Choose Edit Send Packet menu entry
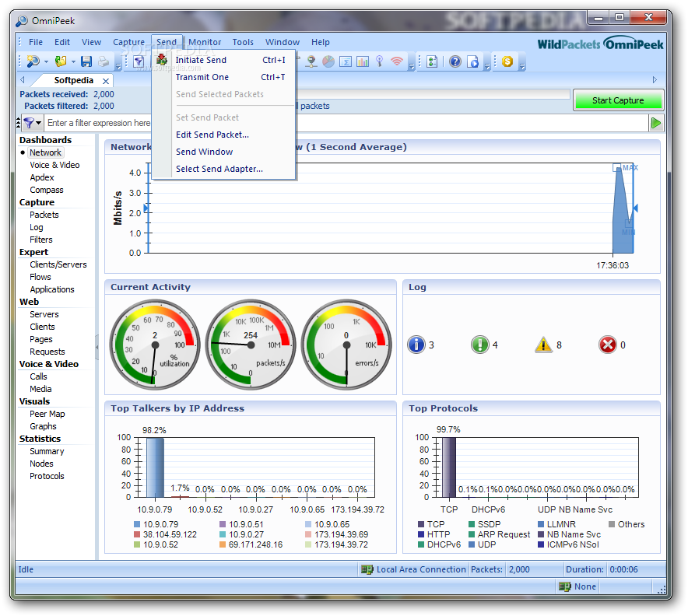 point(224,135)
